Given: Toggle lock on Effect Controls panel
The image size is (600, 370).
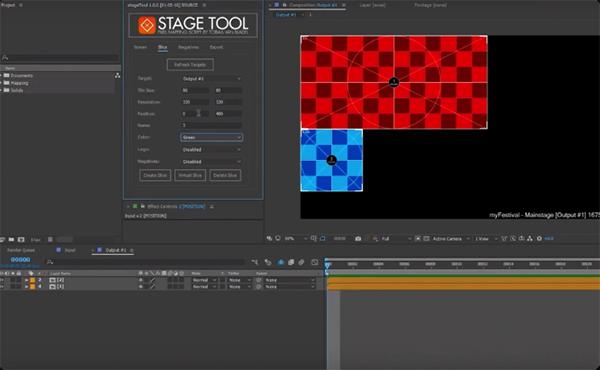Looking at the screenshot, I should [142, 206].
